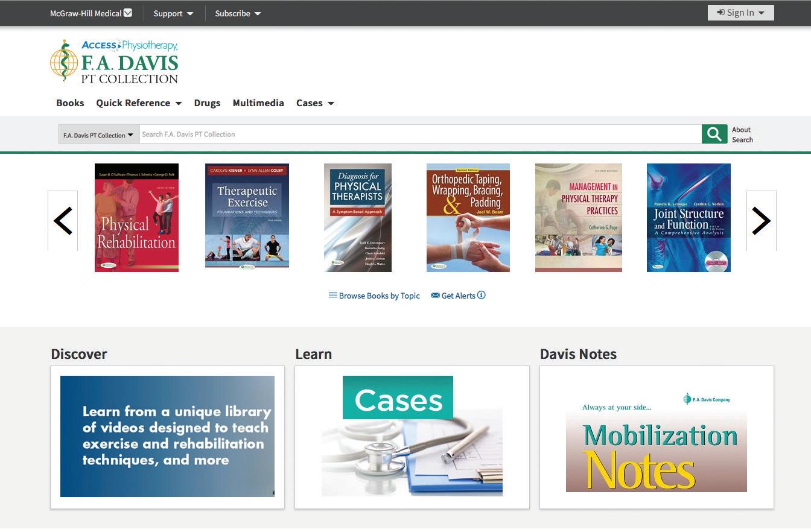Open Diagnosis for Physical Therapists book cover

[x=358, y=218]
